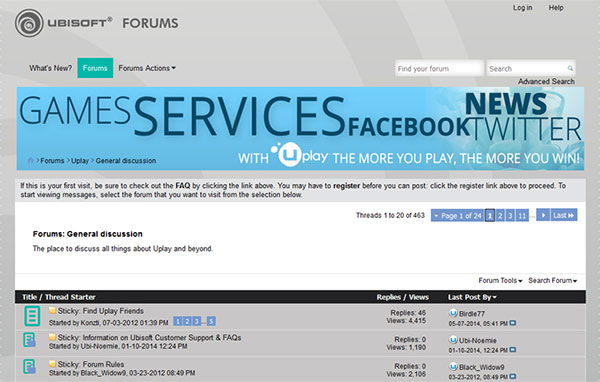This screenshot has width=600, height=382.
Task: Click the Find your forum field
Action: [x=439, y=69]
